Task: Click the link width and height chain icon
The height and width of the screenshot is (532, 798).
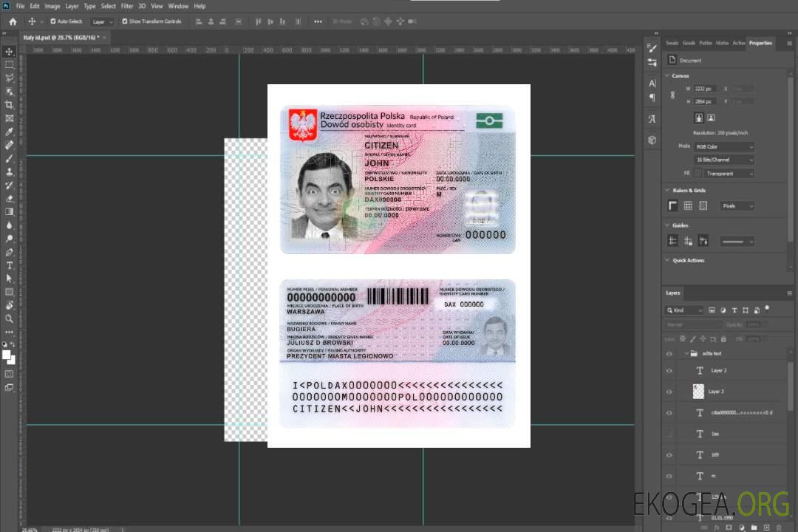Action: pyautogui.click(x=672, y=95)
